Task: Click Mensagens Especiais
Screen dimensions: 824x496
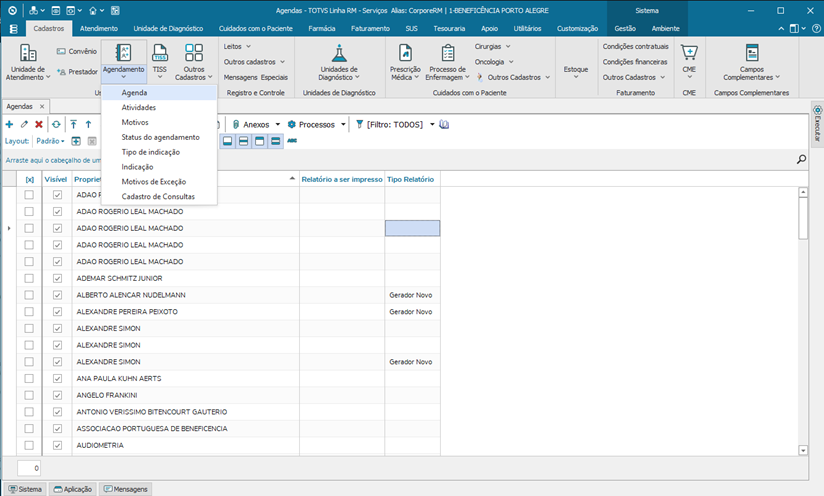Action: (x=255, y=77)
